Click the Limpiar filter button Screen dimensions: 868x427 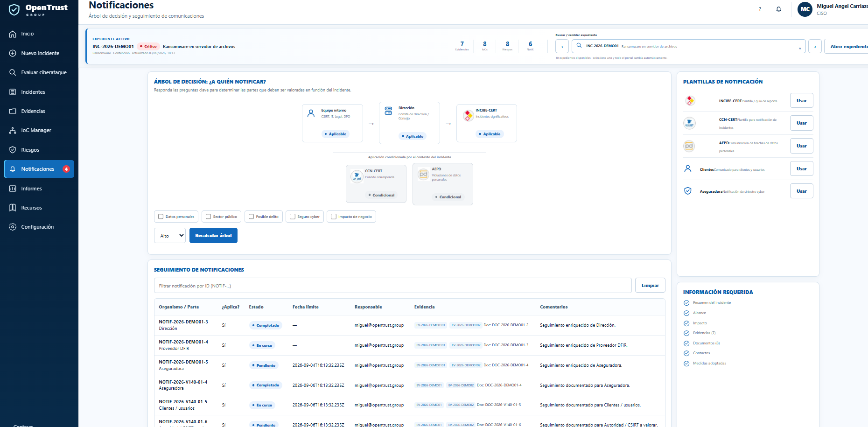coord(650,285)
